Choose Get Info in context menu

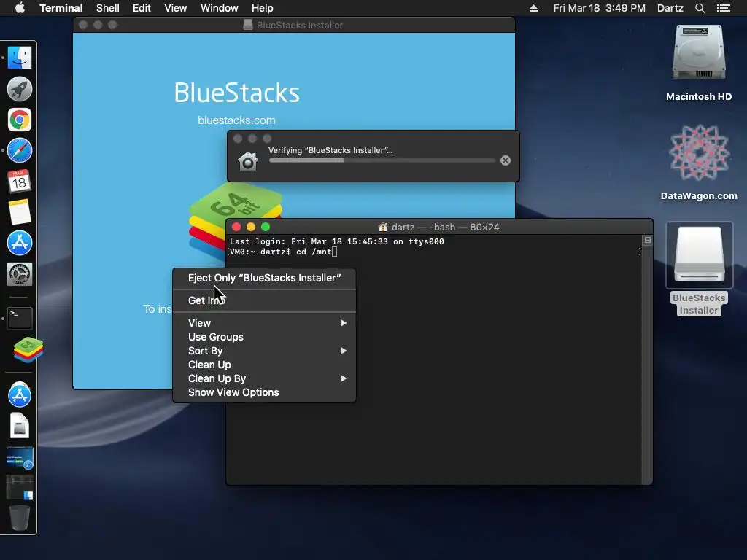point(264,300)
